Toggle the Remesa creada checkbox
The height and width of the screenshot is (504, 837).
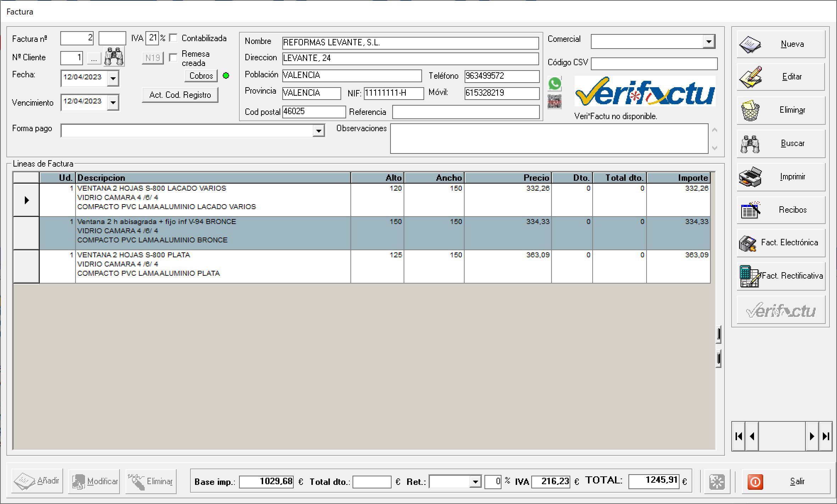(x=173, y=58)
